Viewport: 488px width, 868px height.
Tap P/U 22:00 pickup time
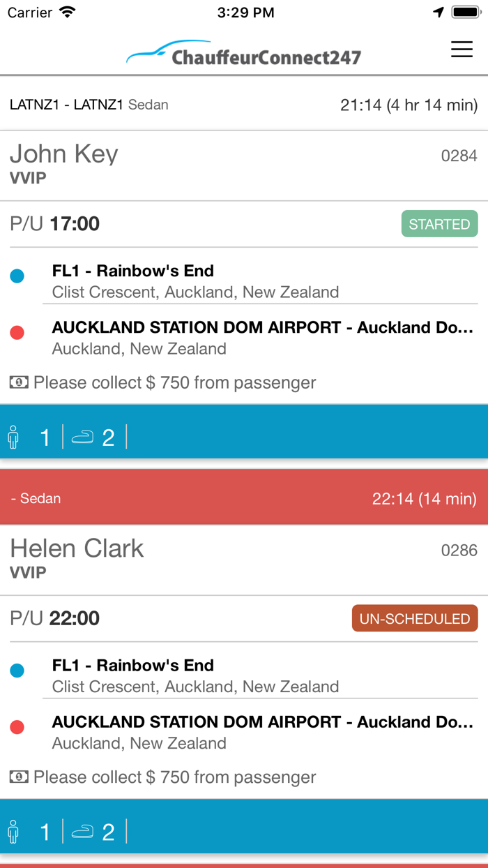point(55,618)
